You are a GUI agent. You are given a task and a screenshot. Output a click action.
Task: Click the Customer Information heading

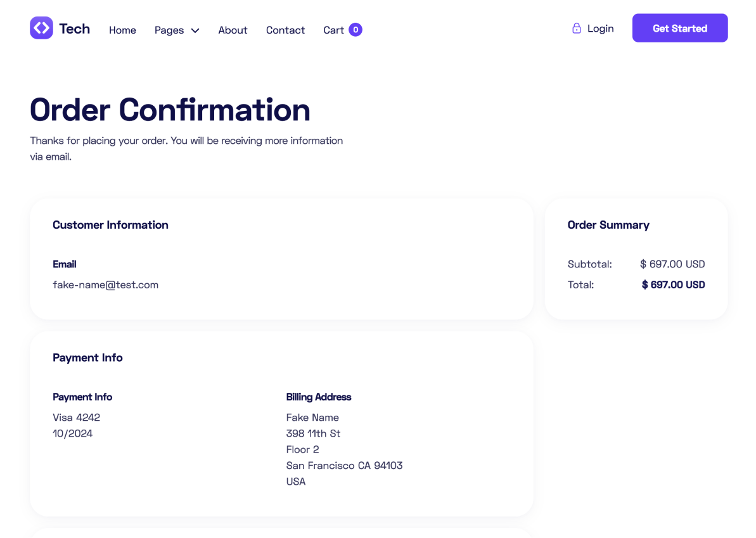point(110,225)
